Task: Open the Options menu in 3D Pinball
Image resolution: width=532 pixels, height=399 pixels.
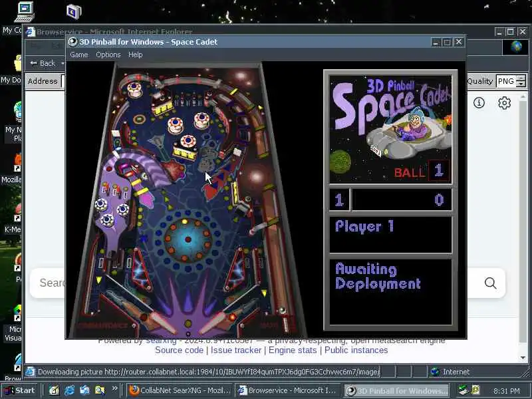Action: [108, 55]
